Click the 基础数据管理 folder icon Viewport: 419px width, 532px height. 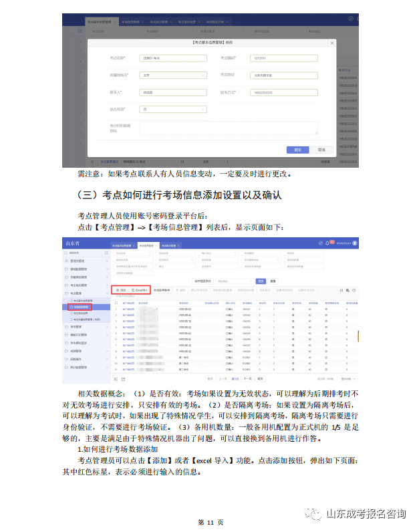[66, 269]
